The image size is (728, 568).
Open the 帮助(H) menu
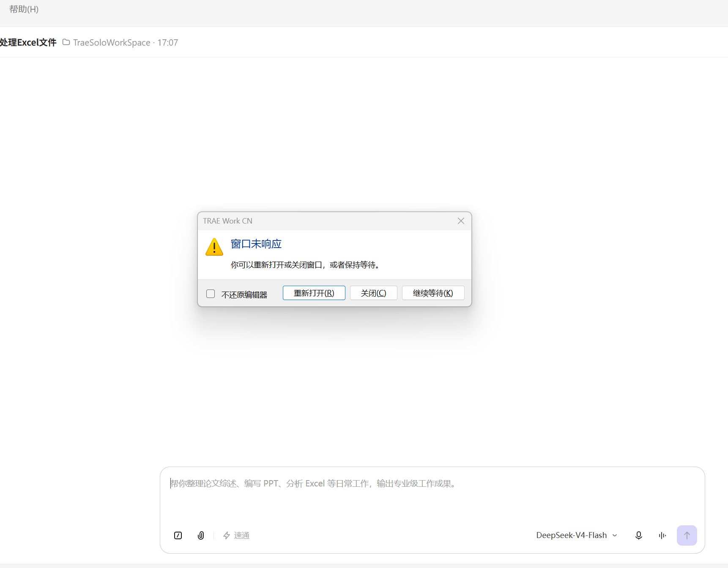24,9
